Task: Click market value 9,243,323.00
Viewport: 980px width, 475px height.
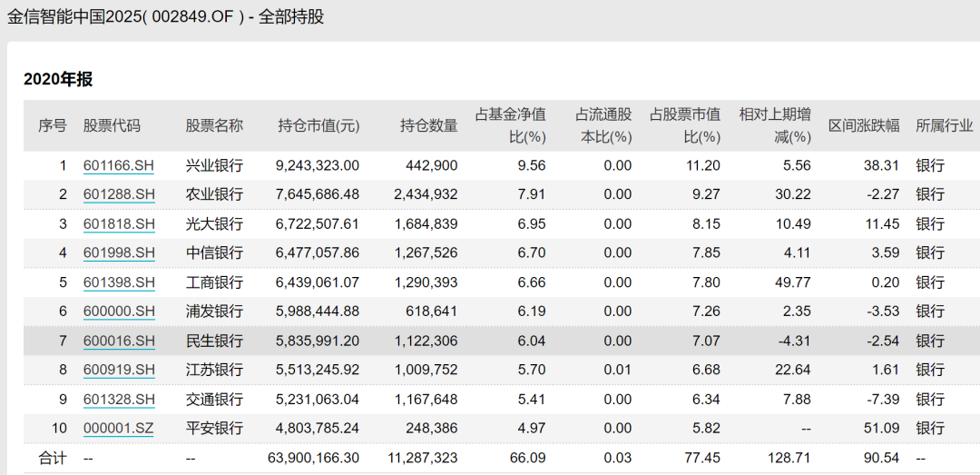Action: 318,166
